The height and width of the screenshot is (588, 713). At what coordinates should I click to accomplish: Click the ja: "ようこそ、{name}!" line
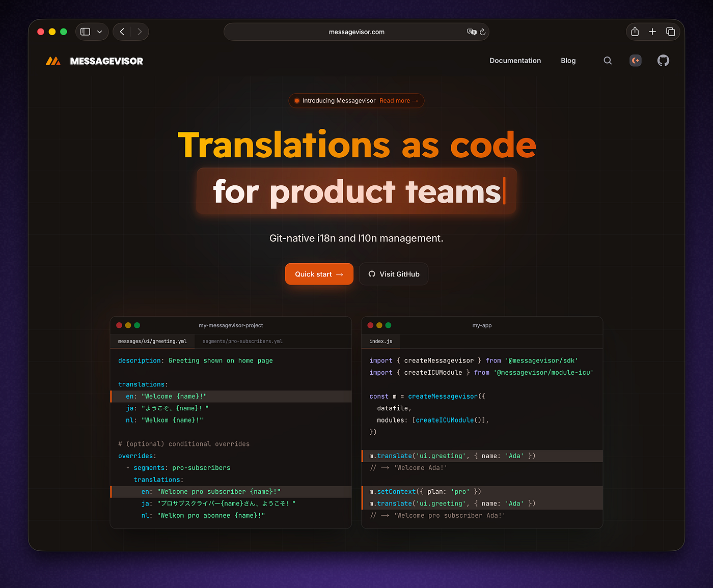167,408
